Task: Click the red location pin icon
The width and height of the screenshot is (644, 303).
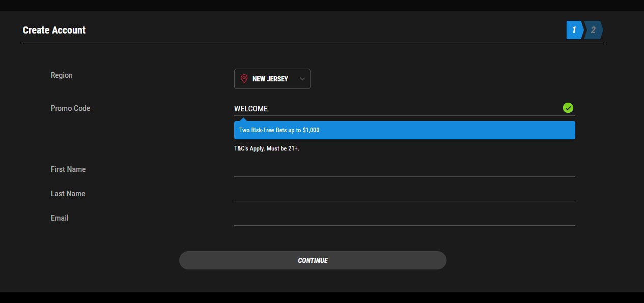Action: (244, 79)
